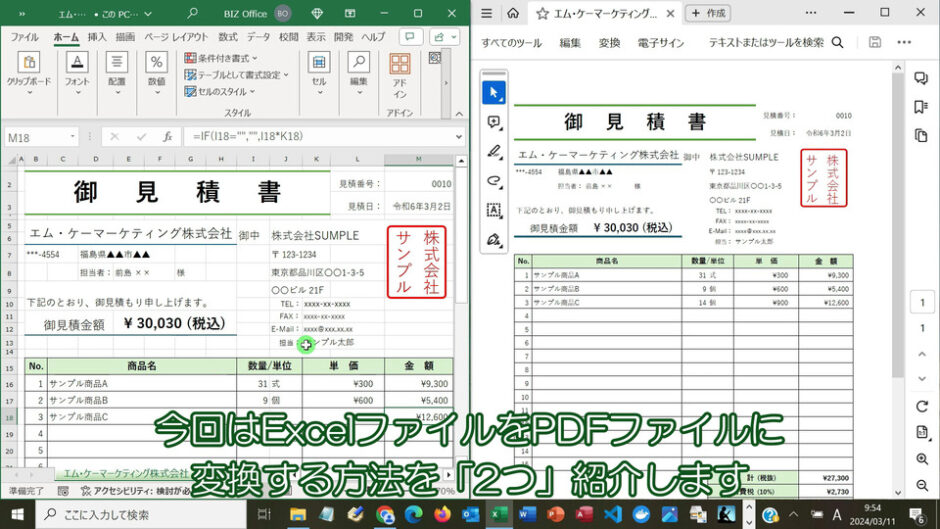The image size is (940, 529).
Task: Click the Excel formula bar input
Action: (x=320, y=137)
